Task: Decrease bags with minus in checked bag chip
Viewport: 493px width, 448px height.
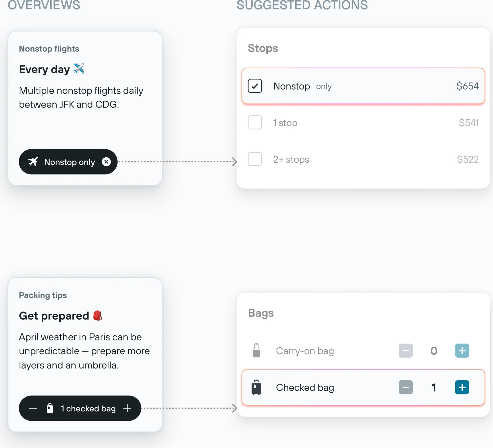Action: click(33, 408)
